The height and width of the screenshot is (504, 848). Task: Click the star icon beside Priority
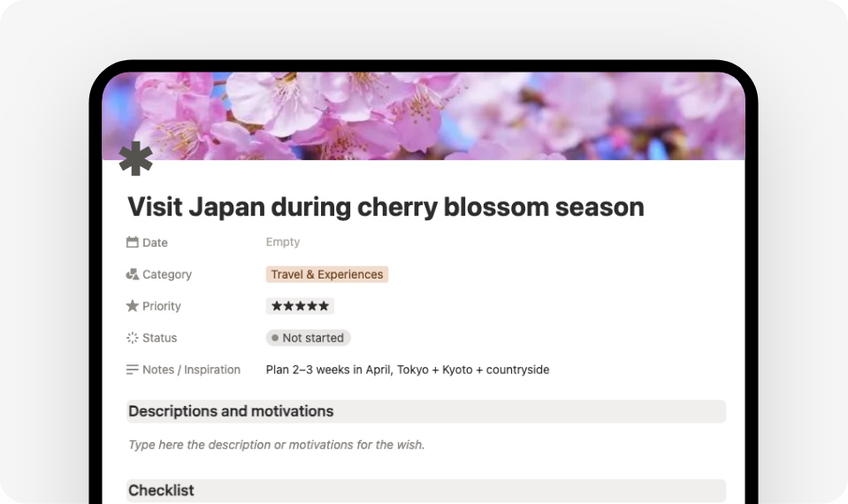[x=133, y=306]
